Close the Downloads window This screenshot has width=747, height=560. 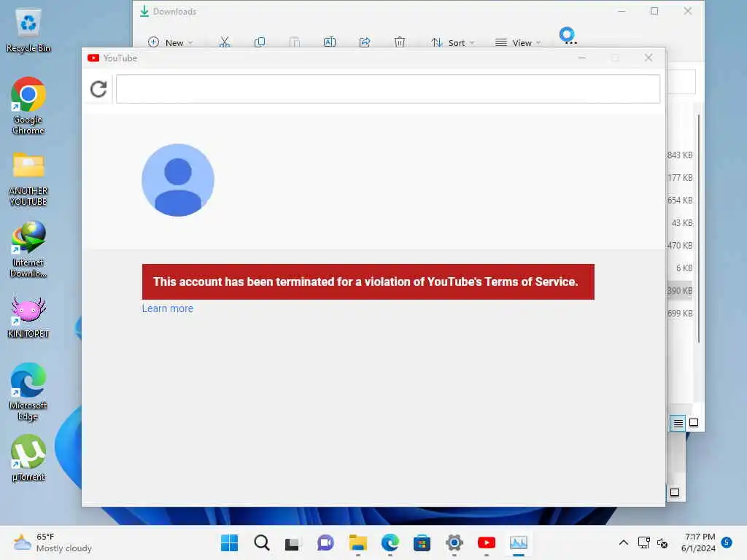pos(687,11)
